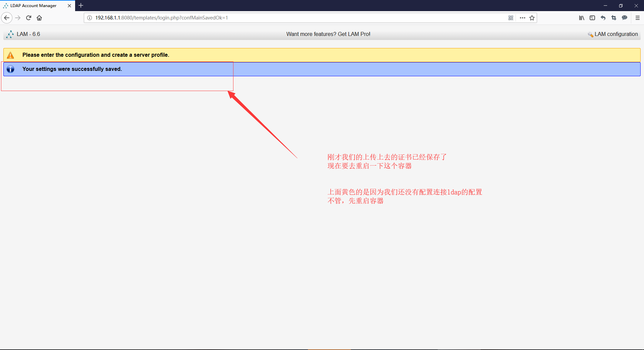644x350 pixels.
Task: Click 'Please enter the configuration' warning text
Action: [x=96, y=55]
